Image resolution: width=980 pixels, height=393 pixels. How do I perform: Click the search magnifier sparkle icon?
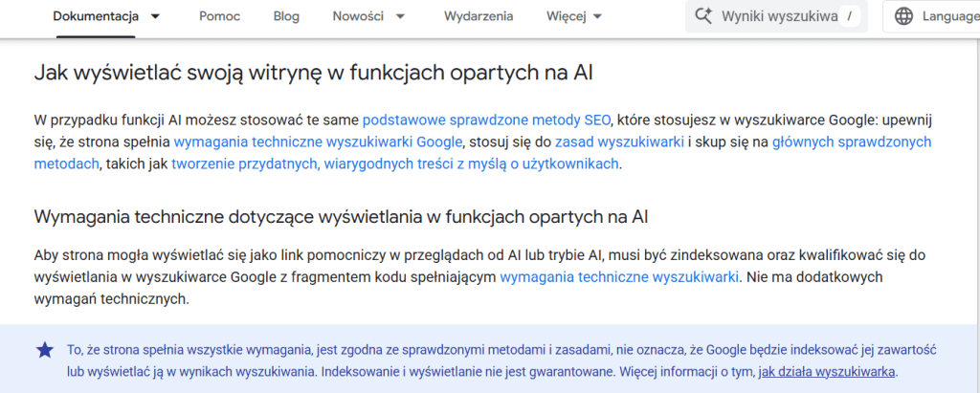704,16
